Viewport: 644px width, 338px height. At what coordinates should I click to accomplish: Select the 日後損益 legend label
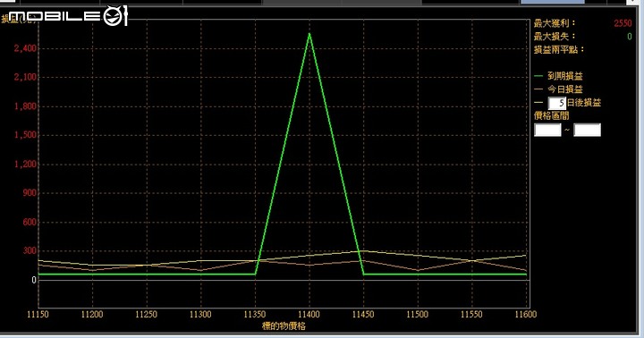[584, 103]
